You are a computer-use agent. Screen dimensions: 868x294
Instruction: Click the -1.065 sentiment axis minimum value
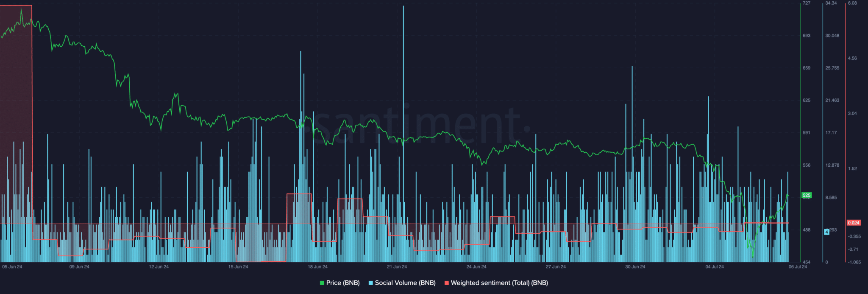tap(854, 262)
